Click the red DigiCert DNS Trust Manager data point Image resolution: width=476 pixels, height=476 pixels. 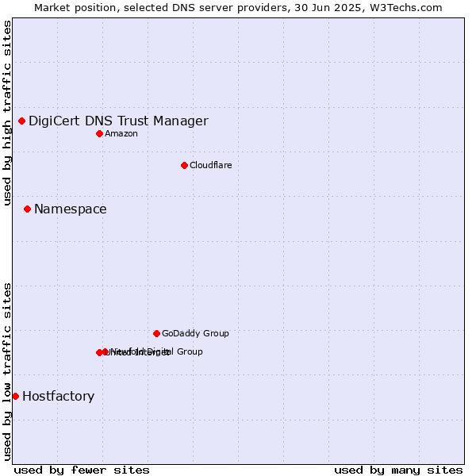coord(21,121)
